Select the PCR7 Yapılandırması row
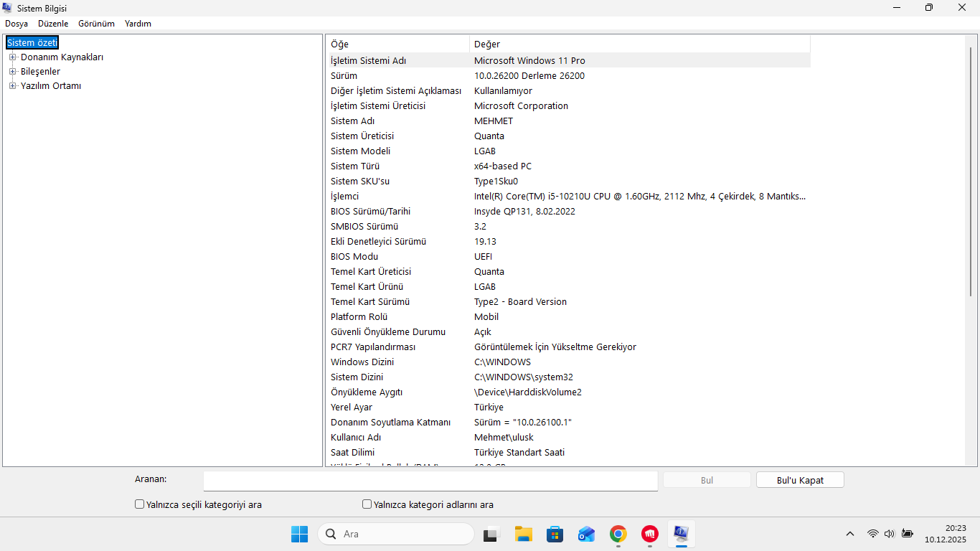 pyautogui.click(x=568, y=347)
